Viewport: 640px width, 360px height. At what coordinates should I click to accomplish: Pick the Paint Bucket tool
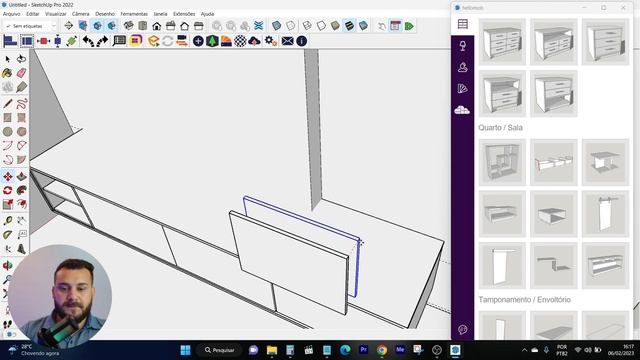(x=7, y=73)
